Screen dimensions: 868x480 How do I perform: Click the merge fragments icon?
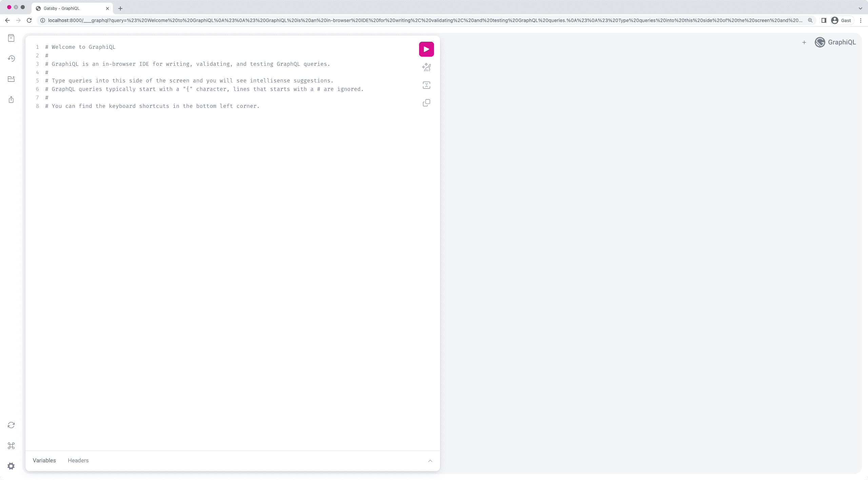(x=426, y=85)
